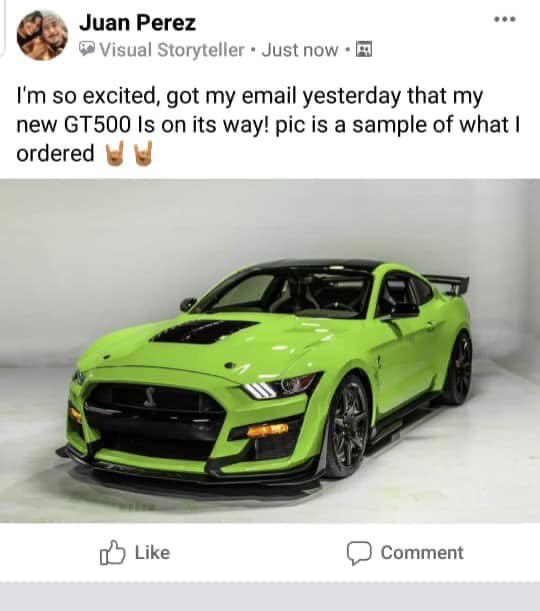The height and width of the screenshot is (611, 540).
Task: Click the Visual Storyteller badge label
Action: 172,49
